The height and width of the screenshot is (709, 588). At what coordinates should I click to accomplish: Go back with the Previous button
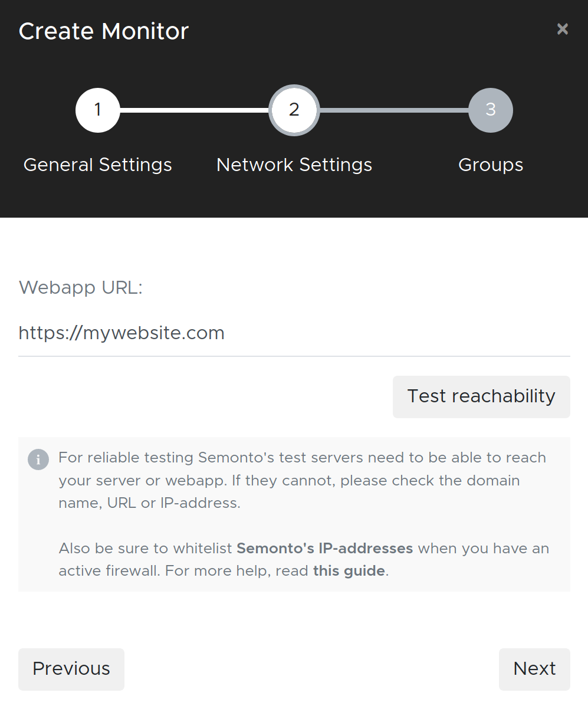pos(71,669)
